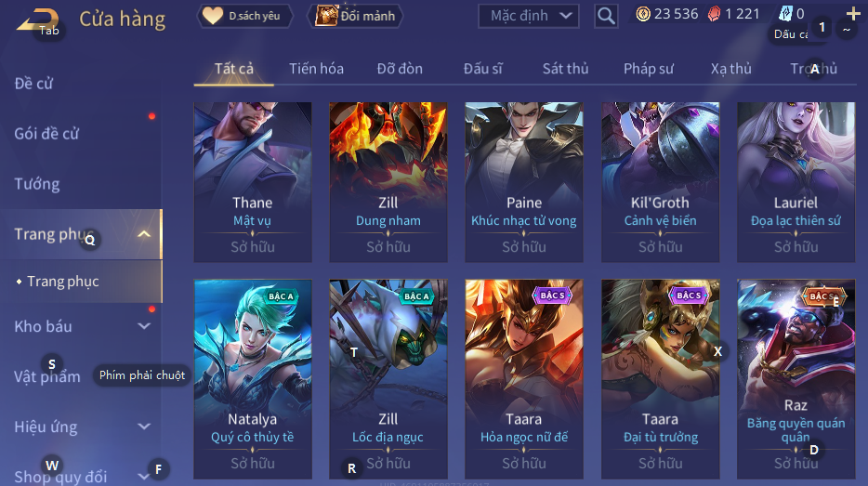Open the search magnifier icon
Viewport: 868px width, 486px height.
click(x=606, y=16)
